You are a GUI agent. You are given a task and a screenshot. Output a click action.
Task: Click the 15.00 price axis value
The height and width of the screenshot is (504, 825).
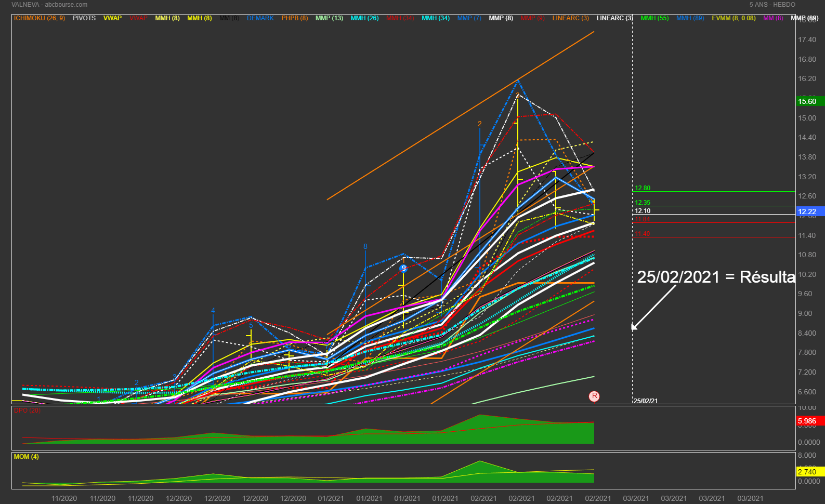[807, 118]
